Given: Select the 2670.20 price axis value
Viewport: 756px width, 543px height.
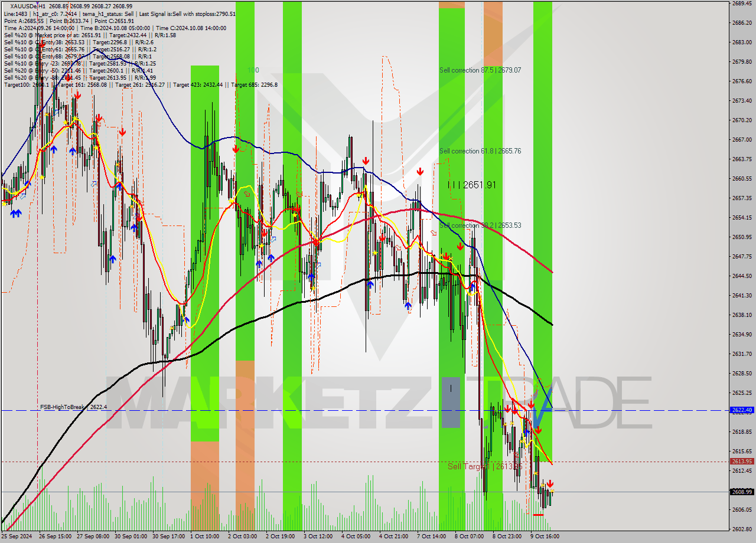Looking at the screenshot, I should (x=742, y=120).
